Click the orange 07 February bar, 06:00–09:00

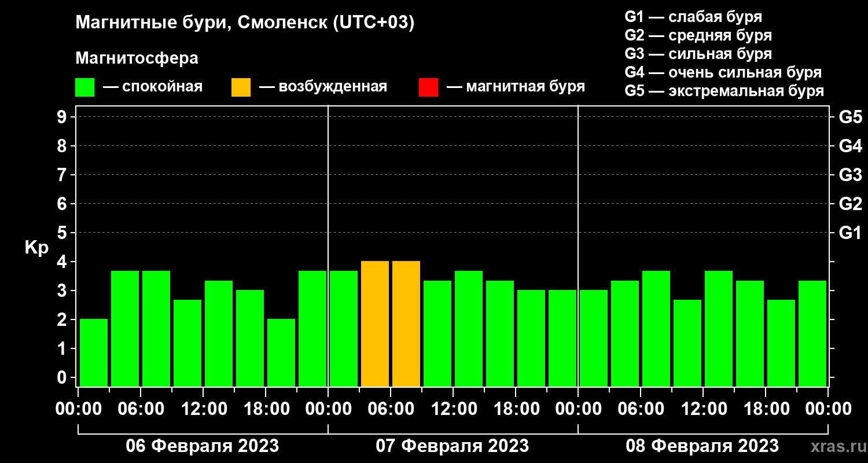(406, 324)
